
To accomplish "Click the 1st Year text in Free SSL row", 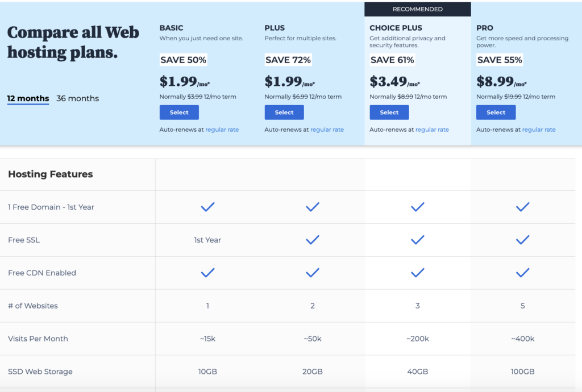I will (x=207, y=239).
